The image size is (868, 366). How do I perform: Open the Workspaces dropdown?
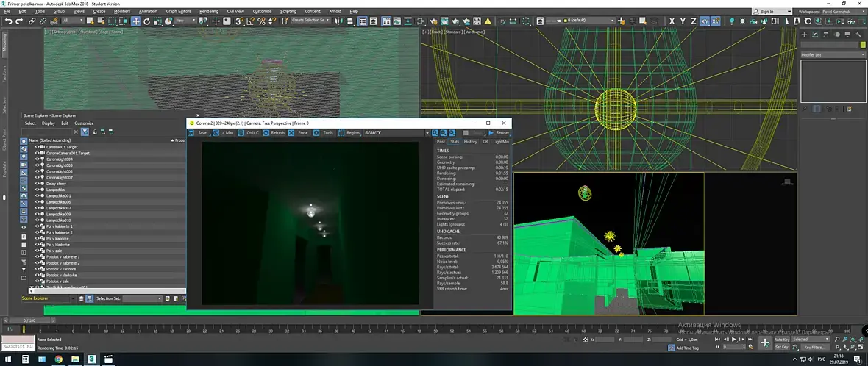[x=839, y=12]
